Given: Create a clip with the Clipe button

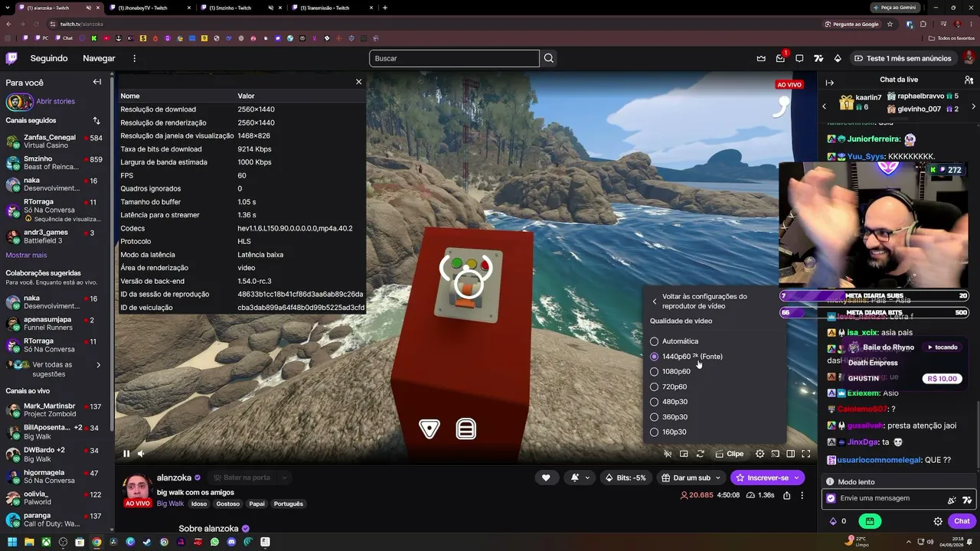Looking at the screenshot, I should coord(730,454).
